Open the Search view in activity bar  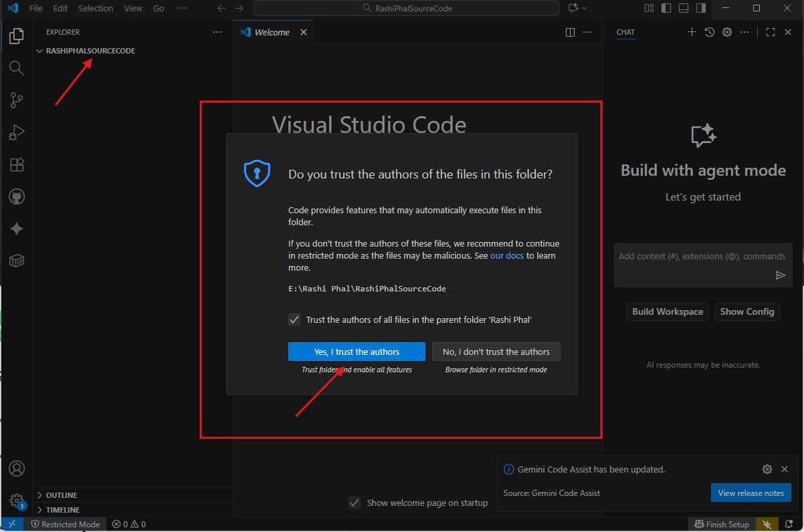tap(17, 68)
